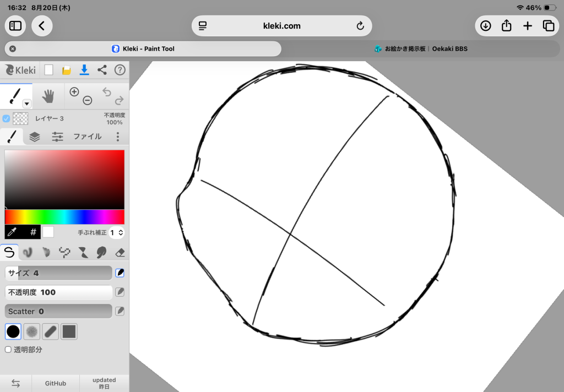
Task: Enable the 透明部分 checkbox
Action: tap(8, 350)
